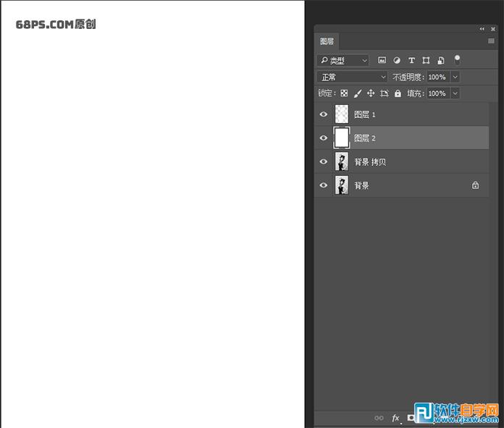Select the 图层 panel tab
Image resolution: width=504 pixels, height=428 pixels.
pyautogui.click(x=327, y=41)
